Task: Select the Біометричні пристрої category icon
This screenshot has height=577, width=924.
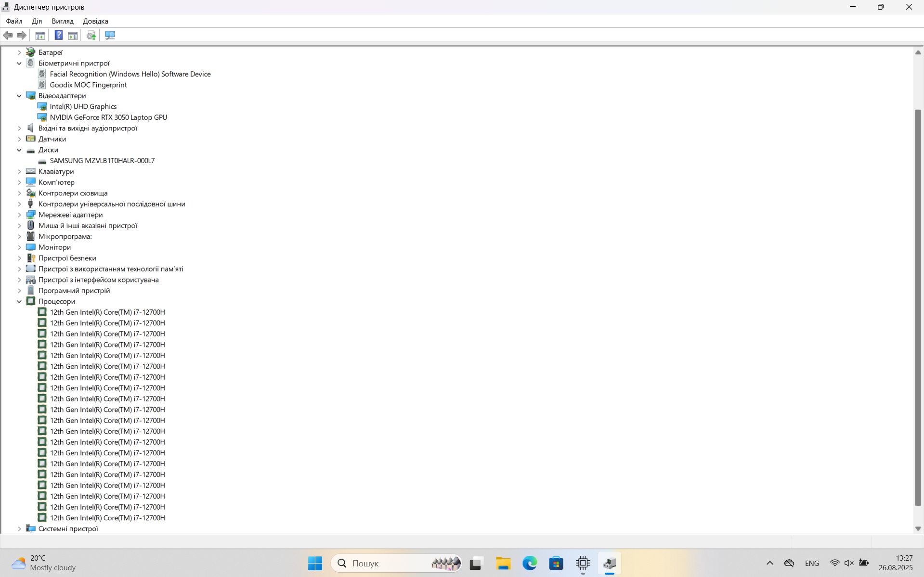Action: [x=31, y=63]
